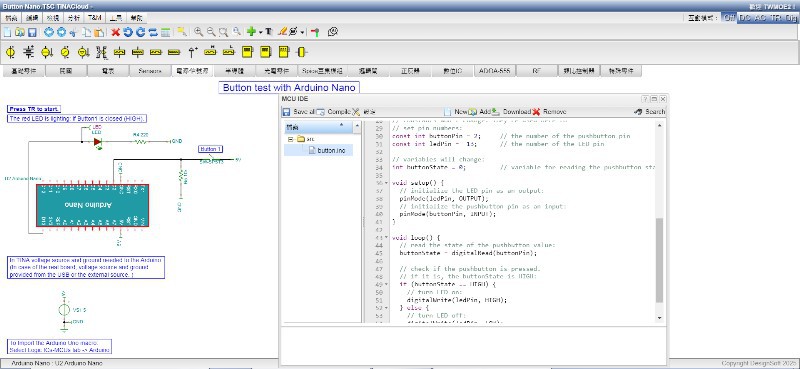This screenshot has width=800, height=369.
Task: Set interactive mode to Off
Action: click(x=729, y=17)
